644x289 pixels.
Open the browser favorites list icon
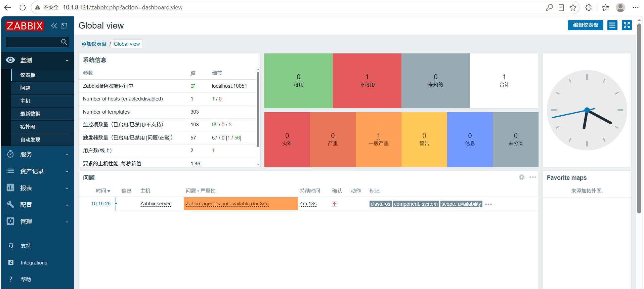(x=606, y=7)
